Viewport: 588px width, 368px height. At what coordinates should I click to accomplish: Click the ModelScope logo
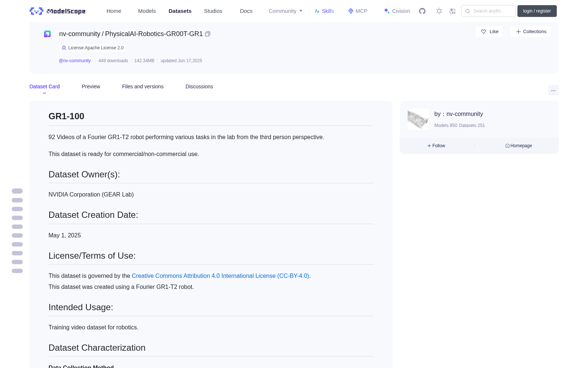58,11
